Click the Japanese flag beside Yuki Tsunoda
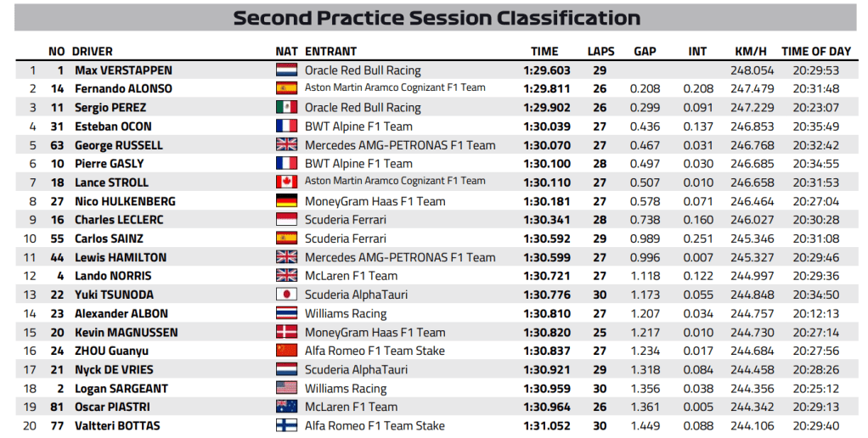Screen dimensions: 868x438 (x=286, y=295)
